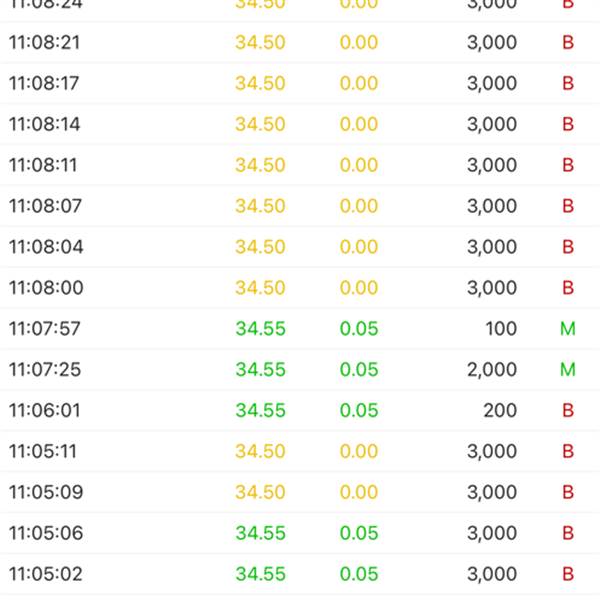Image resolution: width=600 pixels, height=600 pixels.
Task: Tap the 11:08:14 timestamp entry
Action: [45, 125]
